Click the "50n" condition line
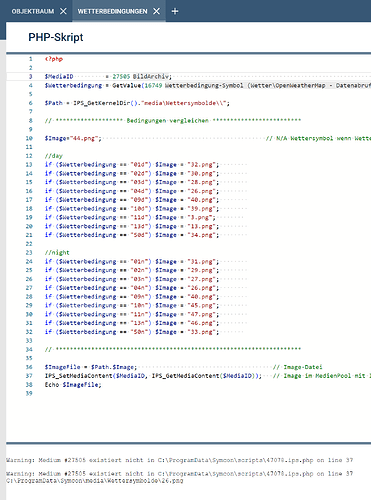Image resolution: width=371 pixels, height=500 pixels. [132, 332]
